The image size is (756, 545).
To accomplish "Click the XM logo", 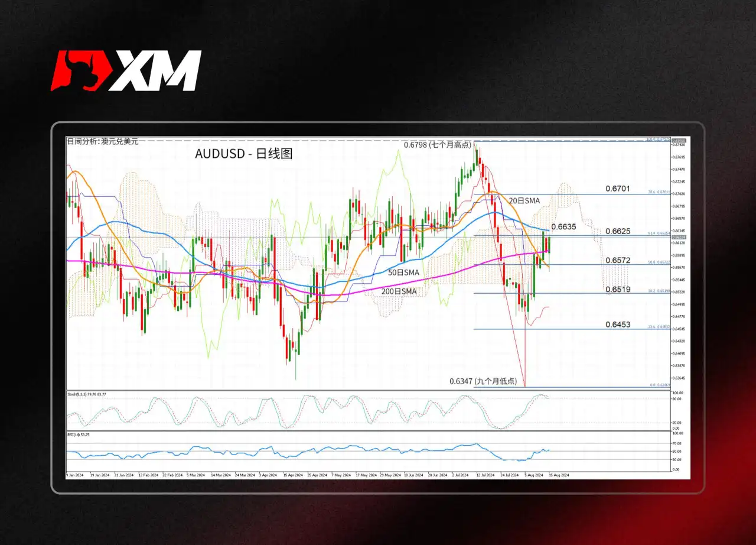I will (126, 70).
